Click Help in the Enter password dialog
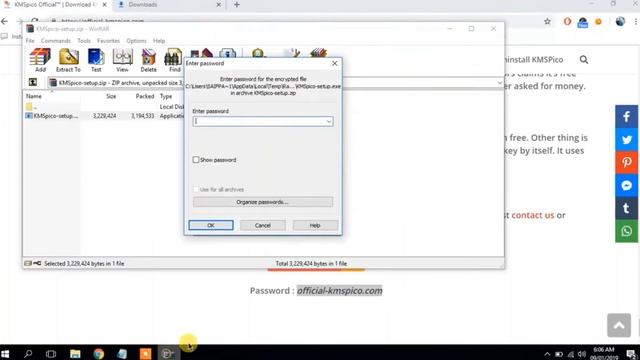The width and height of the screenshot is (640, 360). pyautogui.click(x=315, y=225)
